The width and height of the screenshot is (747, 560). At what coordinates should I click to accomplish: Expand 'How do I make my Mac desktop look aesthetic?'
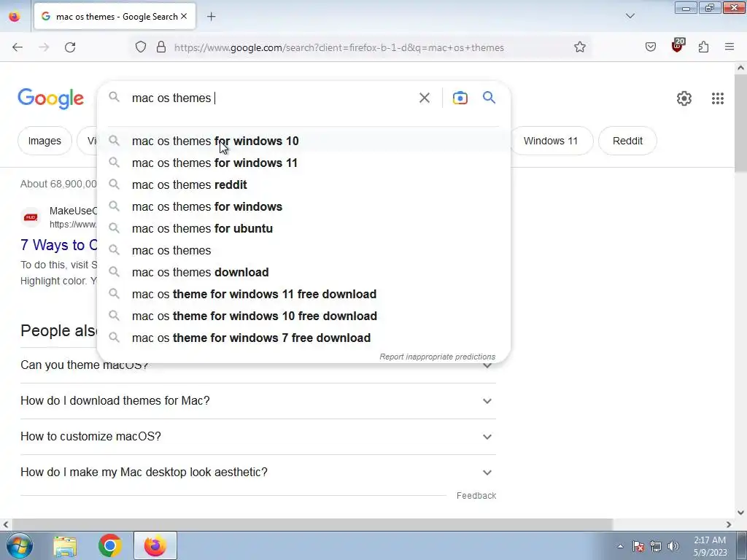point(258,472)
